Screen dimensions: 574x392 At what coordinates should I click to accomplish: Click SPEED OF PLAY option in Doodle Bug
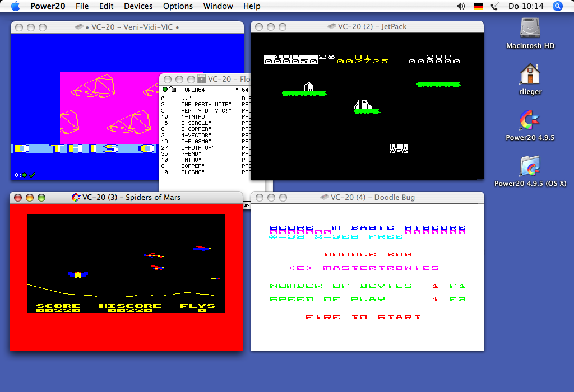click(x=368, y=300)
